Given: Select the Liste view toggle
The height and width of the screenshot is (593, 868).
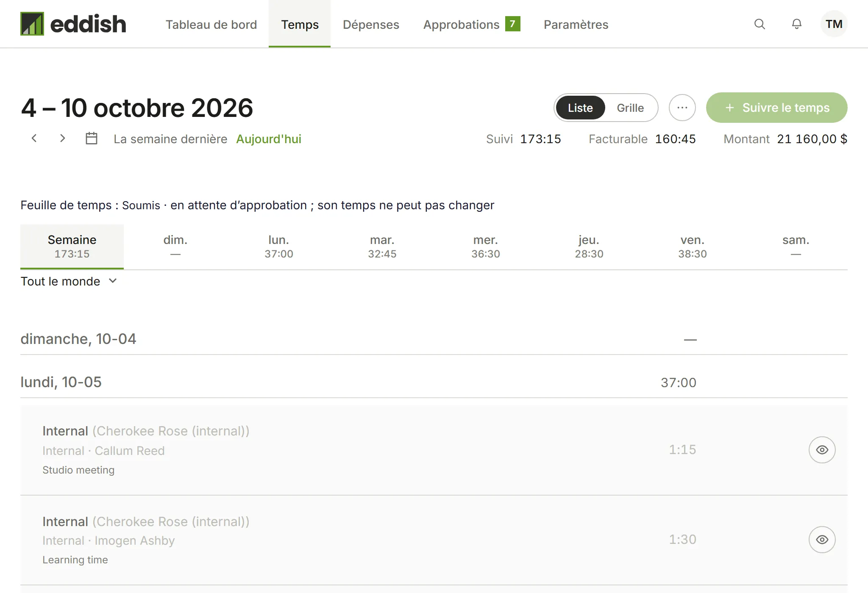Looking at the screenshot, I should coord(580,108).
